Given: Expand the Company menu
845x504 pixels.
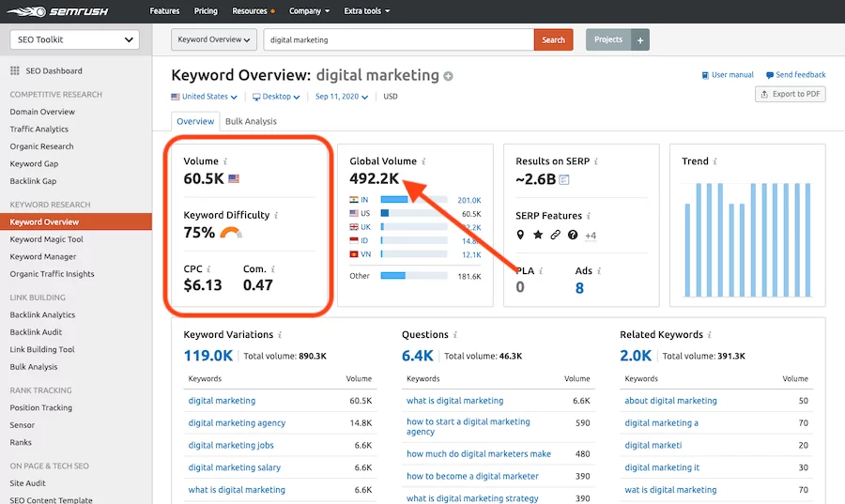Looking at the screenshot, I should [x=309, y=10].
